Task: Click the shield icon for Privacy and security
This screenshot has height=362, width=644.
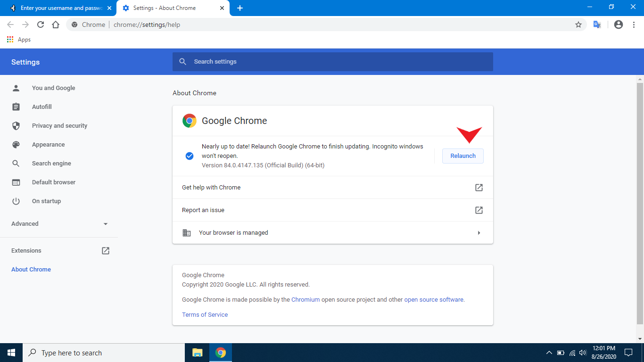Action: coord(16,126)
